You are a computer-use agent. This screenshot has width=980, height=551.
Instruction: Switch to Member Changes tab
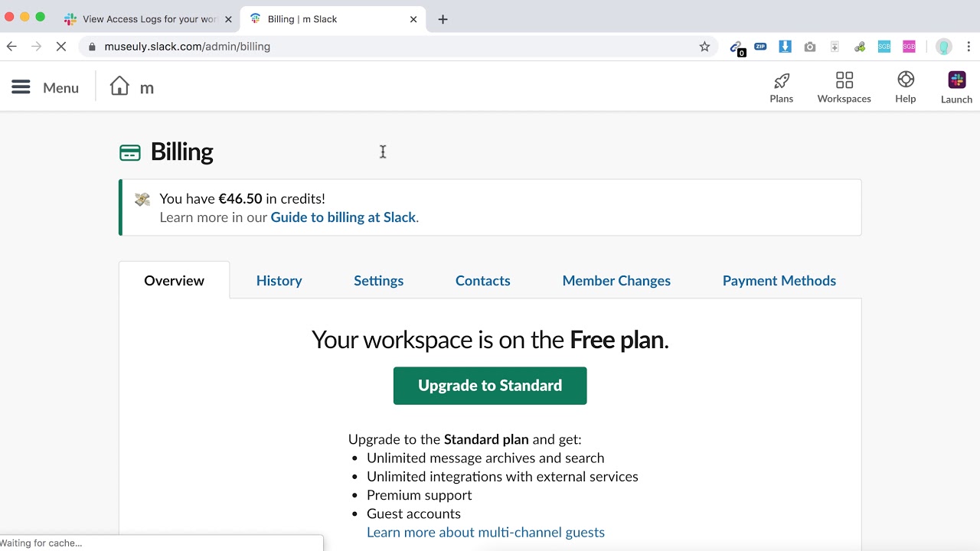(616, 281)
